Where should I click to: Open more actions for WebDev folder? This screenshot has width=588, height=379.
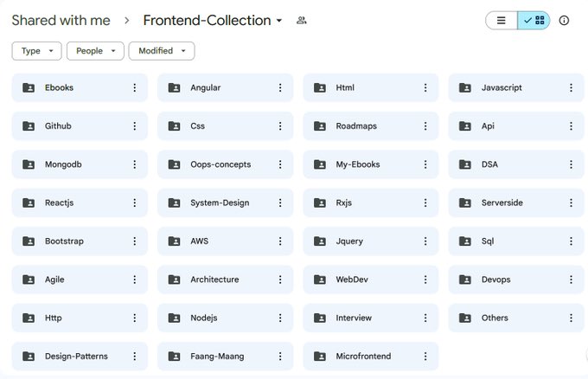(425, 279)
